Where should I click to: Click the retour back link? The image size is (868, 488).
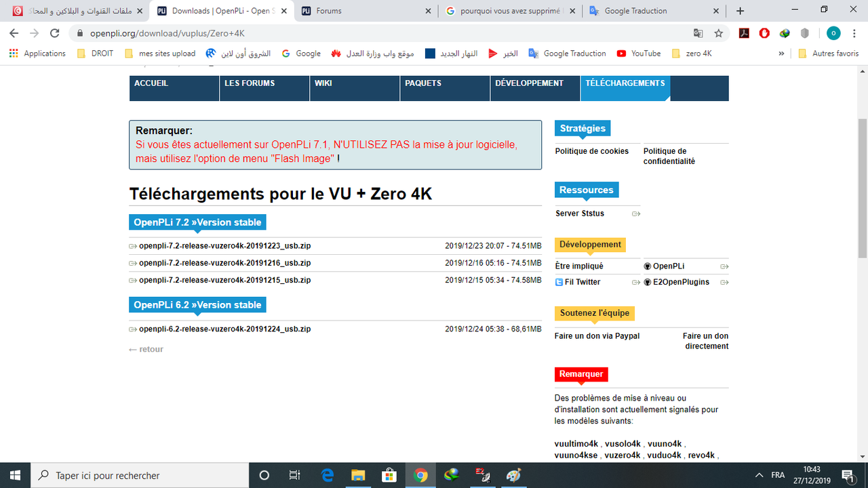[146, 349]
